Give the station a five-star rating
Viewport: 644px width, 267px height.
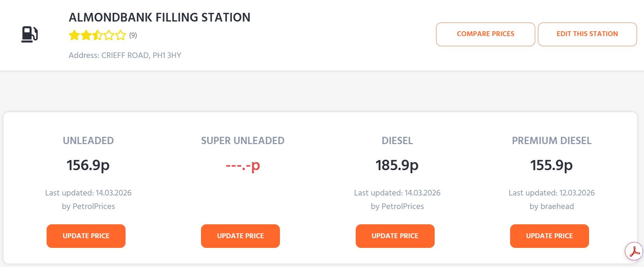click(120, 35)
